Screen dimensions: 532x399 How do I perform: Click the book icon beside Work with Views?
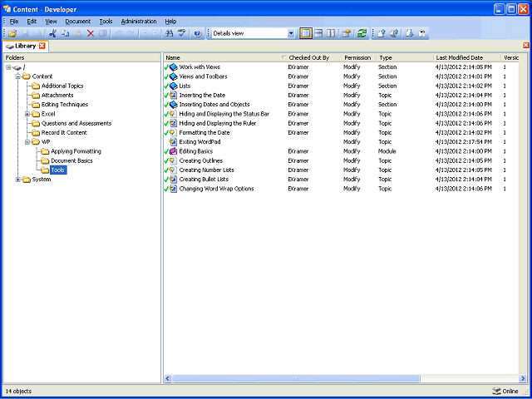(174, 67)
